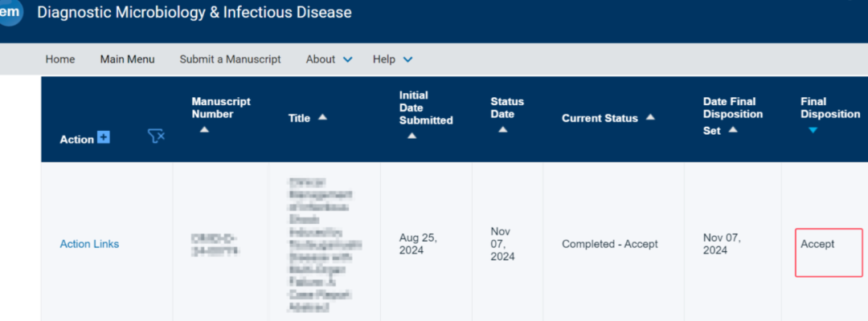Image resolution: width=868 pixels, height=321 pixels.
Task: Sort by Current Status arrow
Action: pyautogui.click(x=650, y=117)
